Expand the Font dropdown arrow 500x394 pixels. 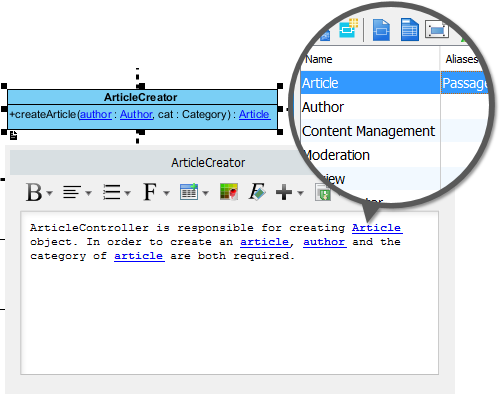coord(166,193)
